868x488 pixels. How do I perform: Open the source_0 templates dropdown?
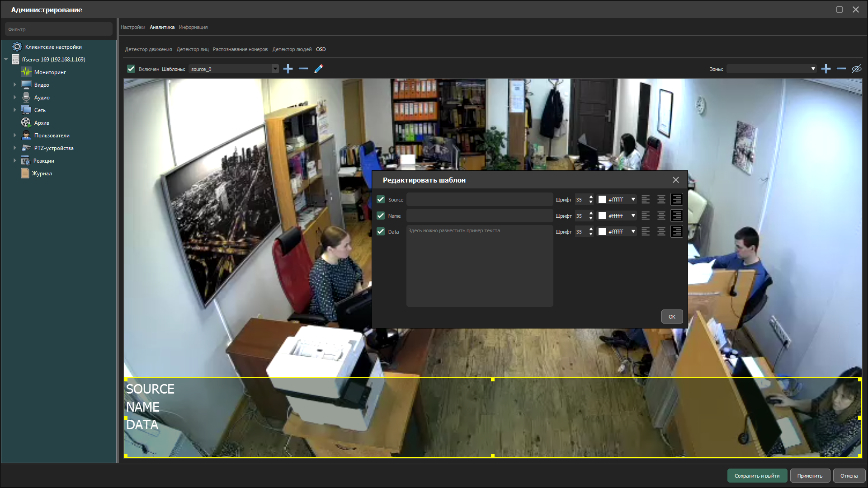pos(275,69)
